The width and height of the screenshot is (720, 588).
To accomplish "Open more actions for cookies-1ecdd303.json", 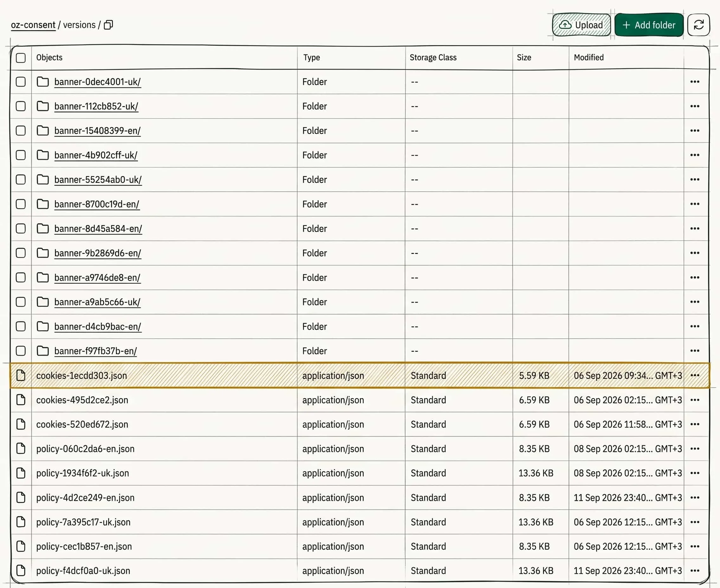I will pyautogui.click(x=695, y=375).
